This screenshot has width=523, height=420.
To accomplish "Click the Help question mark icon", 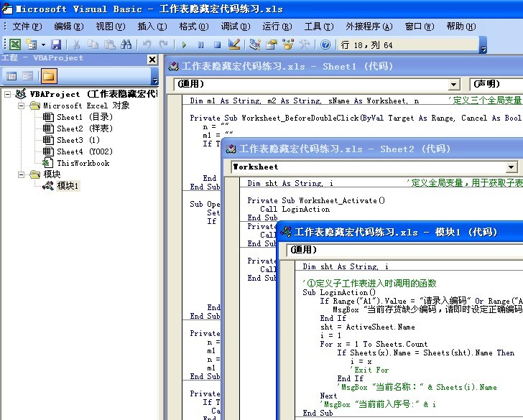I will (325, 45).
